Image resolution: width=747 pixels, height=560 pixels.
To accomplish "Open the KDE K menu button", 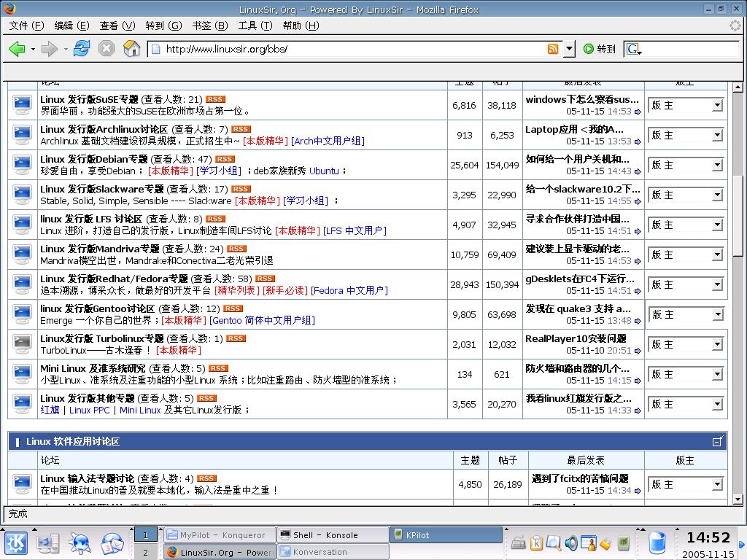I will click(x=16, y=544).
